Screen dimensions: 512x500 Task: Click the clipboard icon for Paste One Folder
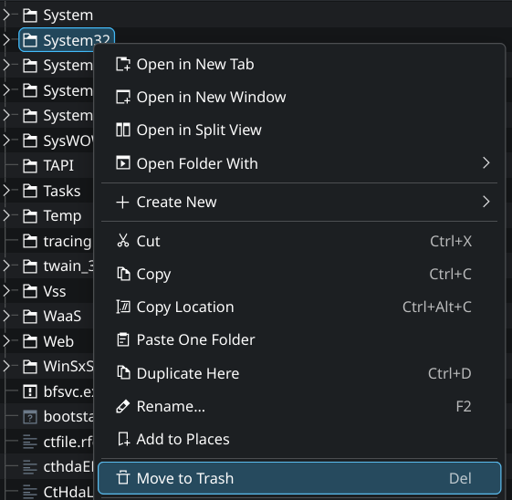pos(123,340)
